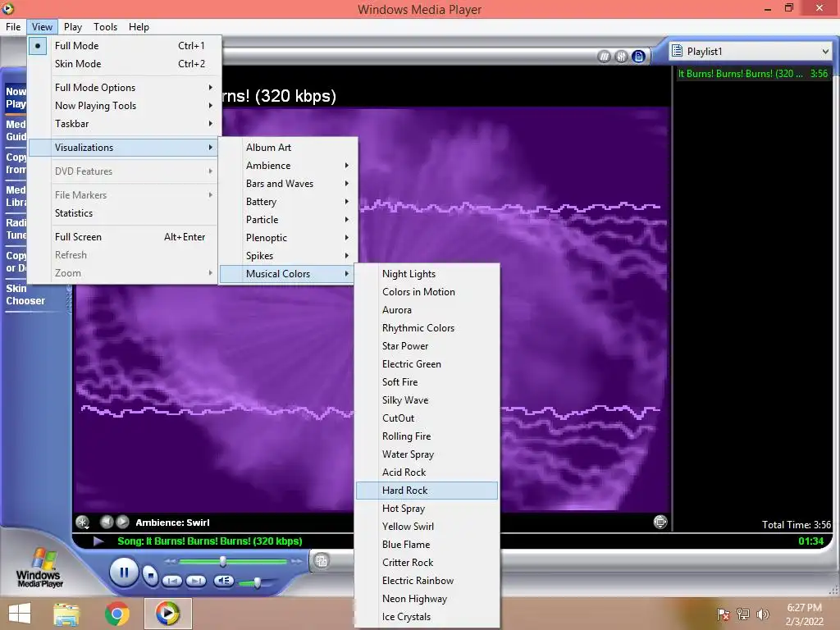This screenshot has height=630, width=840.
Task: Skip to the previous track
Action: pos(172,581)
